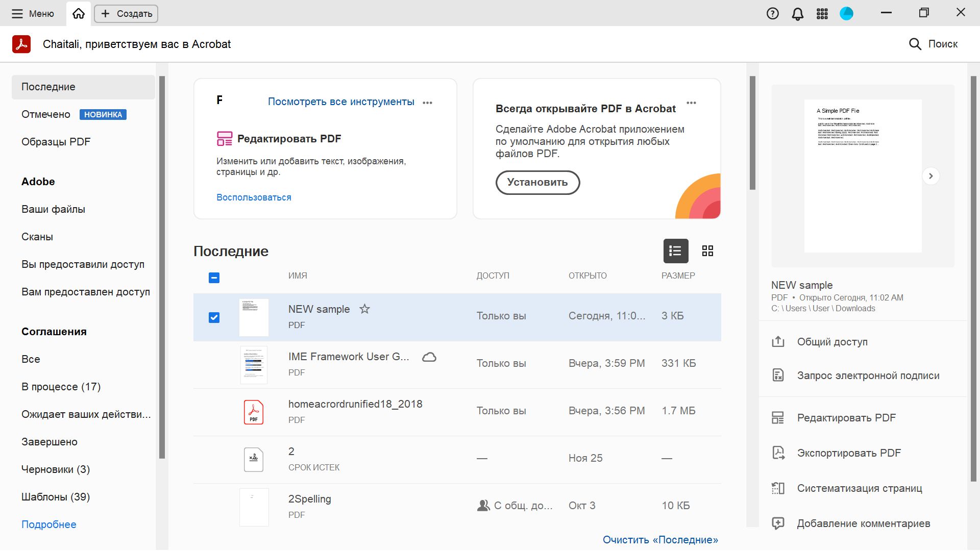Switch to list view

675,251
